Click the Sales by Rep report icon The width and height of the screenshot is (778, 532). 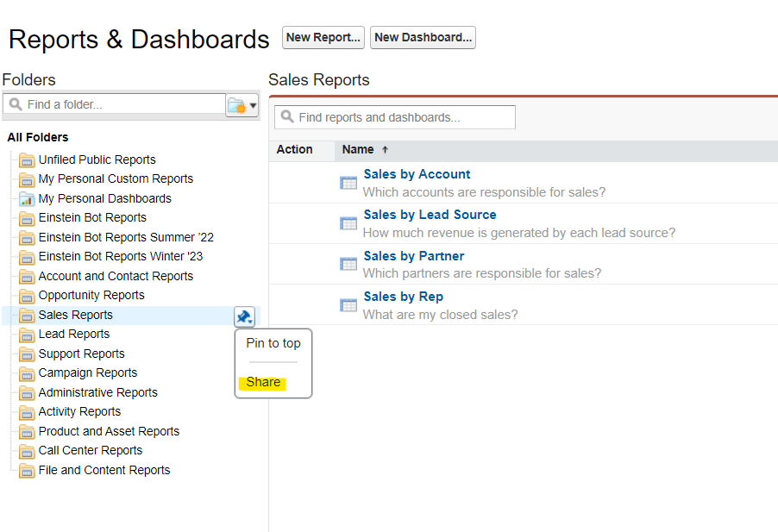[x=348, y=304]
